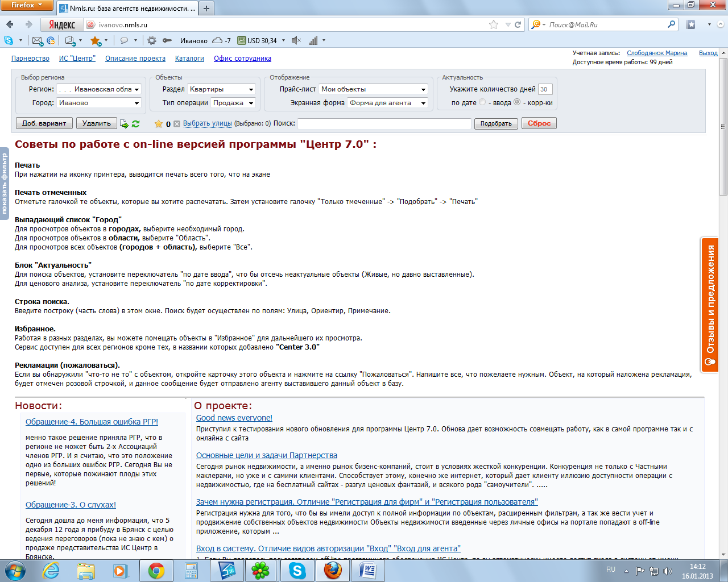
Task: Open the Прайс-лист dropdown set to Мои объекты
Action: tap(373, 89)
